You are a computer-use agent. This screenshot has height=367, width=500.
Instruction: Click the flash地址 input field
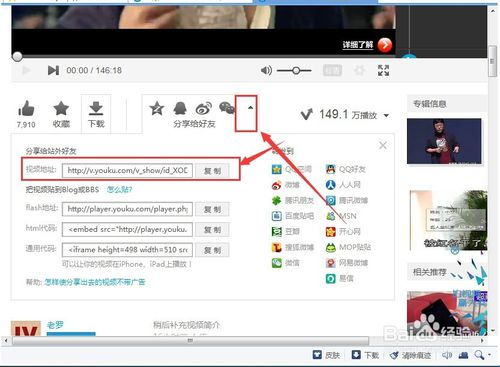click(127, 209)
